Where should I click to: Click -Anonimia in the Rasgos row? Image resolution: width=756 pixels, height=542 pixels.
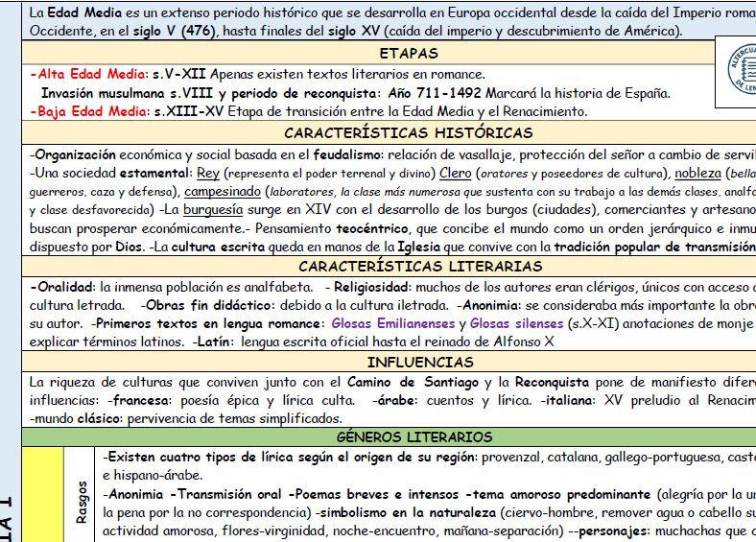pos(133,494)
